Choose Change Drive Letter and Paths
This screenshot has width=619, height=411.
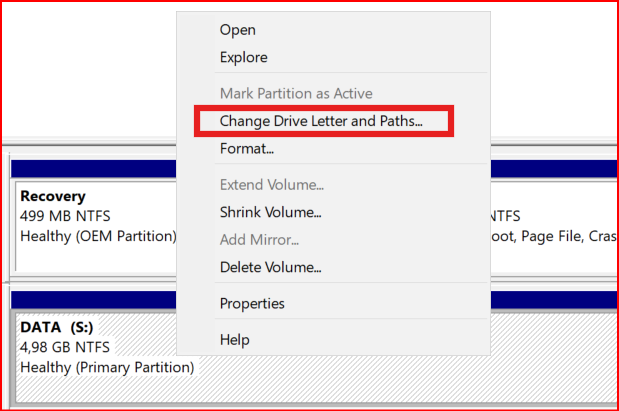pos(321,122)
